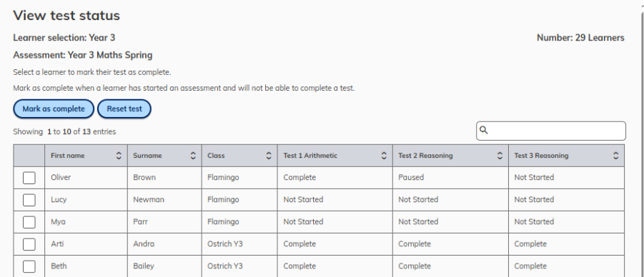Sort Test 3 Reasoning column arrows
This screenshot has width=644, height=277.
click(x=615, y=156)
